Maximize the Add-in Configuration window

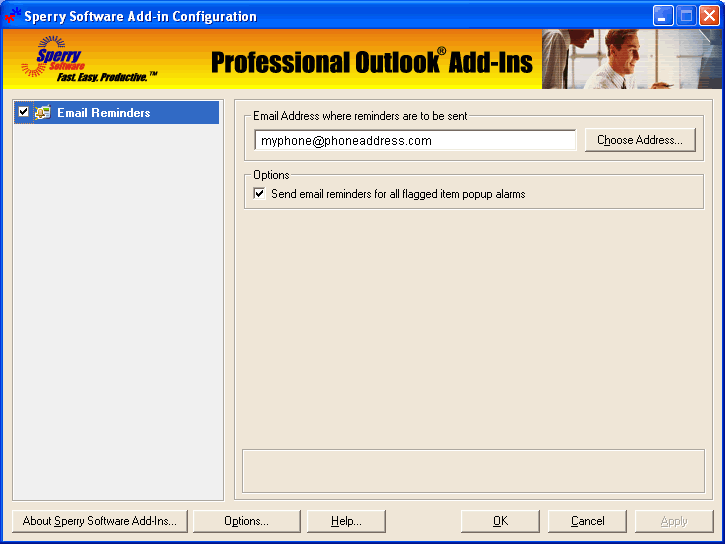click(x=686, y=16)
